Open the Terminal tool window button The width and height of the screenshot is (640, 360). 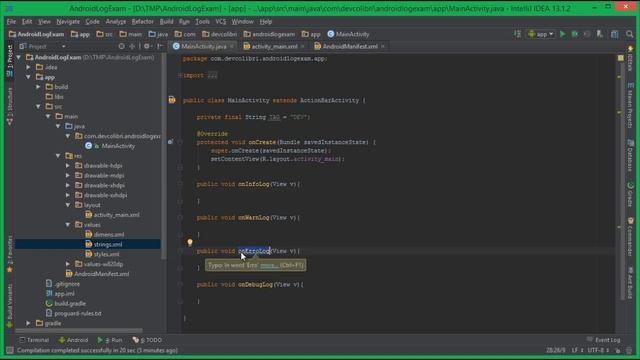(34, 340)
